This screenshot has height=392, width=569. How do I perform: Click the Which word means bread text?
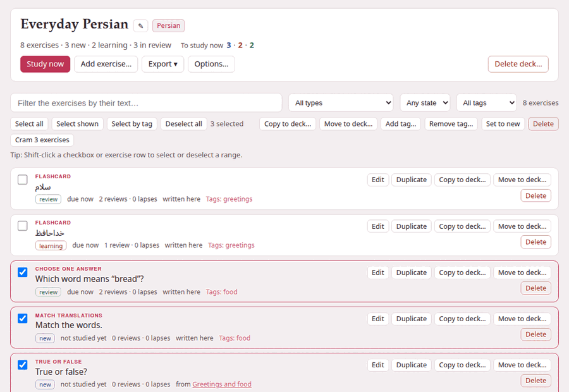pos(89,279)
